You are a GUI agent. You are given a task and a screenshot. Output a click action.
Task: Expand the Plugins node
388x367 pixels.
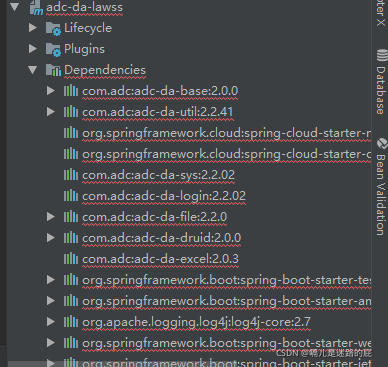(33, 49)
